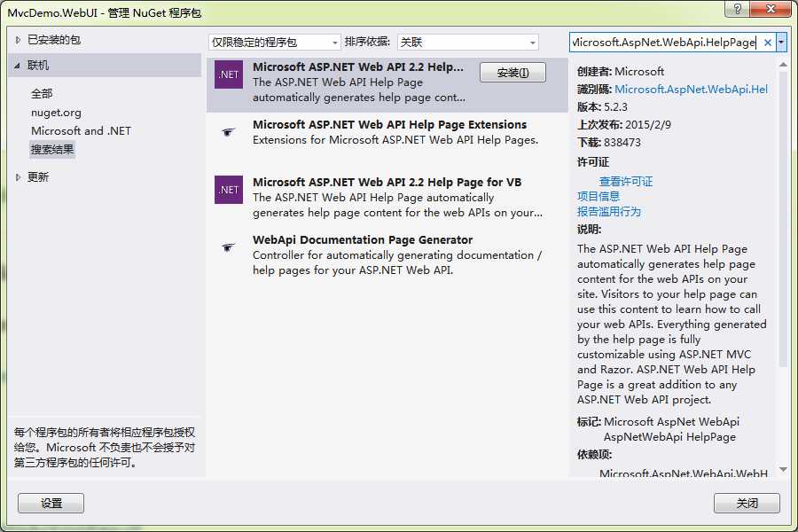
Task: Click the details pane scroll down arrow
Action: pos(783,469)
